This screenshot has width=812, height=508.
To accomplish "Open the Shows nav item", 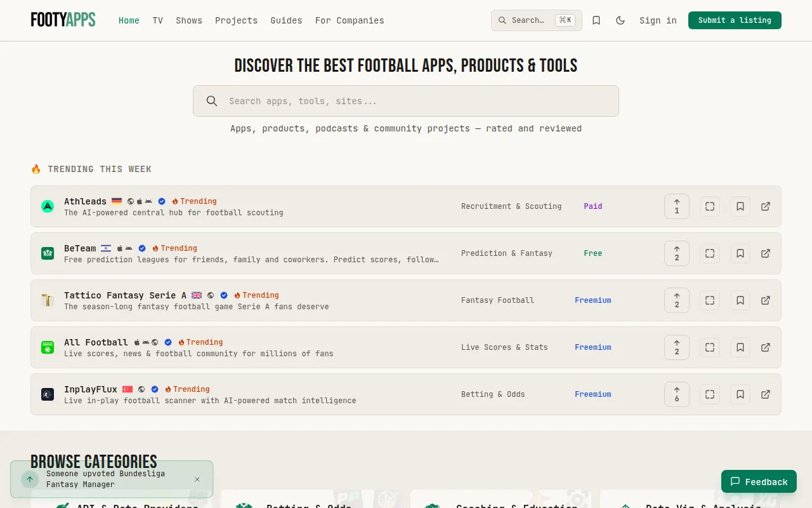I will [189, 20].
